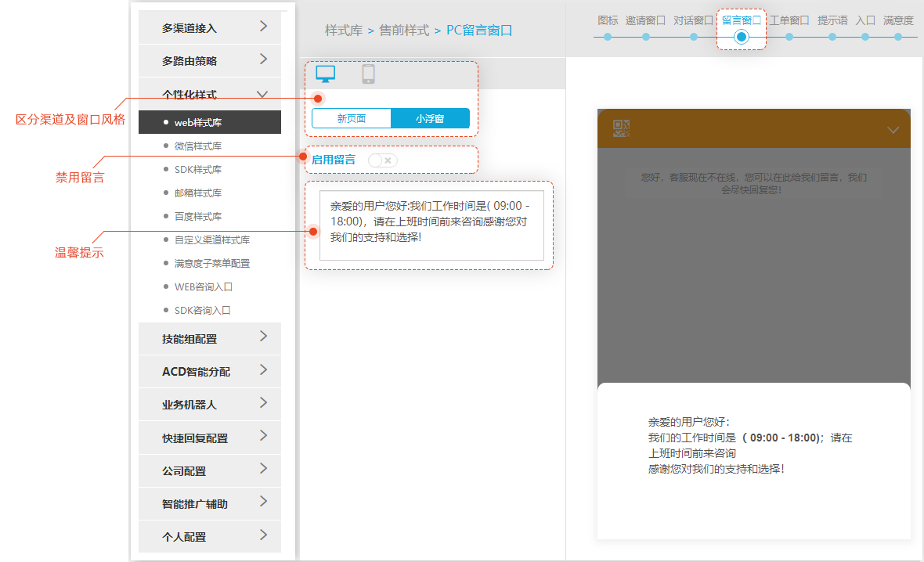Click the 满意度 step dot in timeline
This screenshot has width=924, height=562.
pyautogui.click(x=898, y=37)
